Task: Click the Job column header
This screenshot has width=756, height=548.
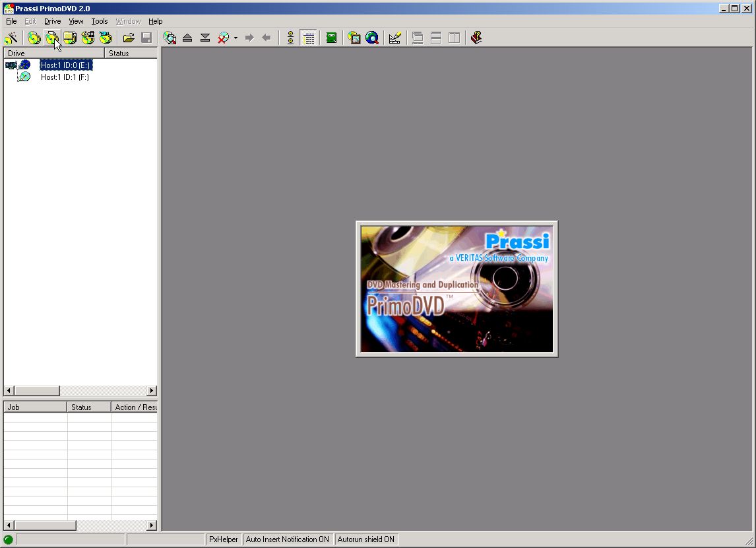Action: coord(35,407)
